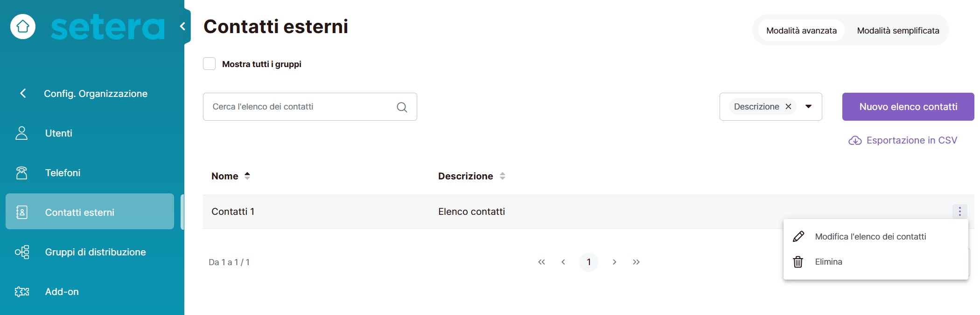Sort the list by Descrizione column
The height and width of the screenshot is (315, 980).
[x=502, y=176]
